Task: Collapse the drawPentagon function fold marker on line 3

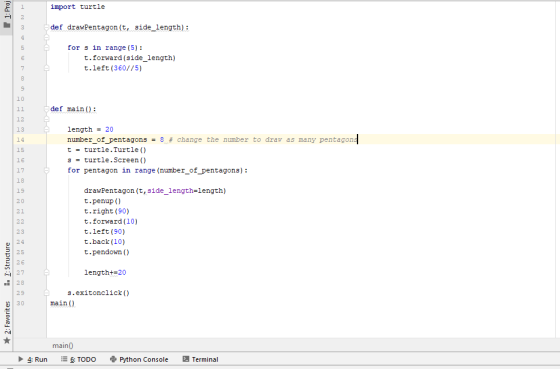Action: (46, 27)
